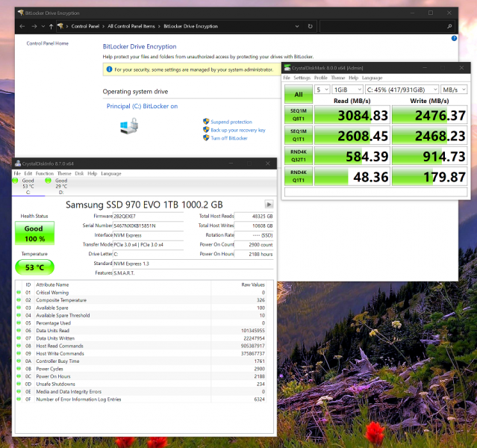Open the test count dropdown showing 5

322,89
